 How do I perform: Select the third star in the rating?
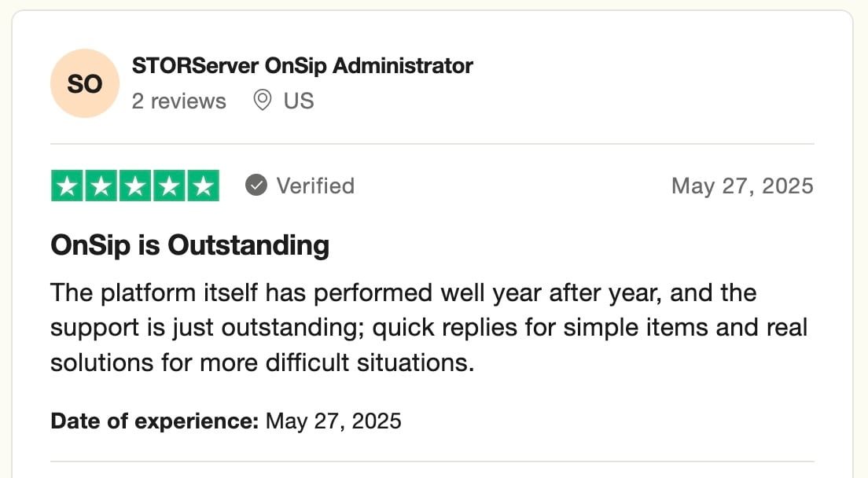coord(135,186)
